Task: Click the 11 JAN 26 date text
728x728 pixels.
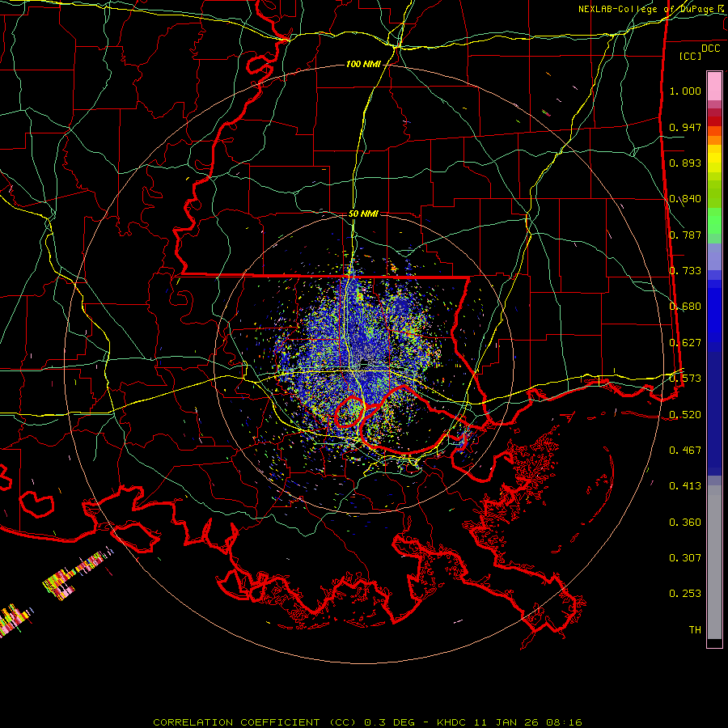Action: [x=506, y=722]
